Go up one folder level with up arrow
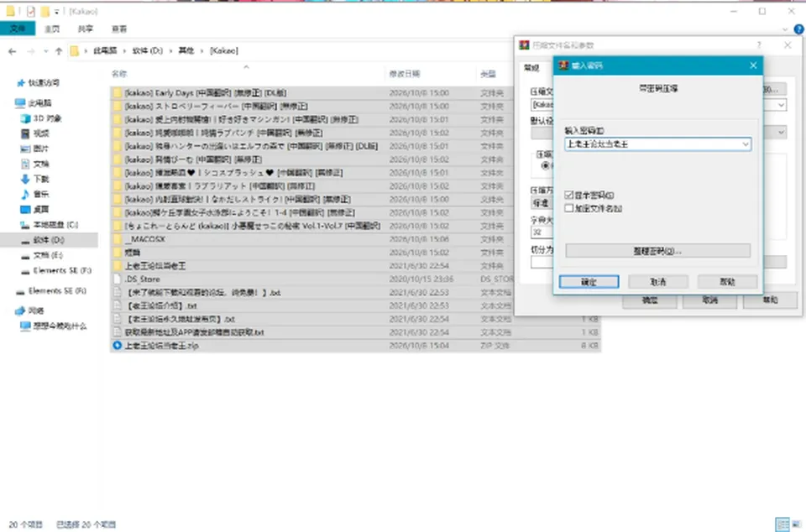The width and height of the screenshot is (806, 532). 59,51
